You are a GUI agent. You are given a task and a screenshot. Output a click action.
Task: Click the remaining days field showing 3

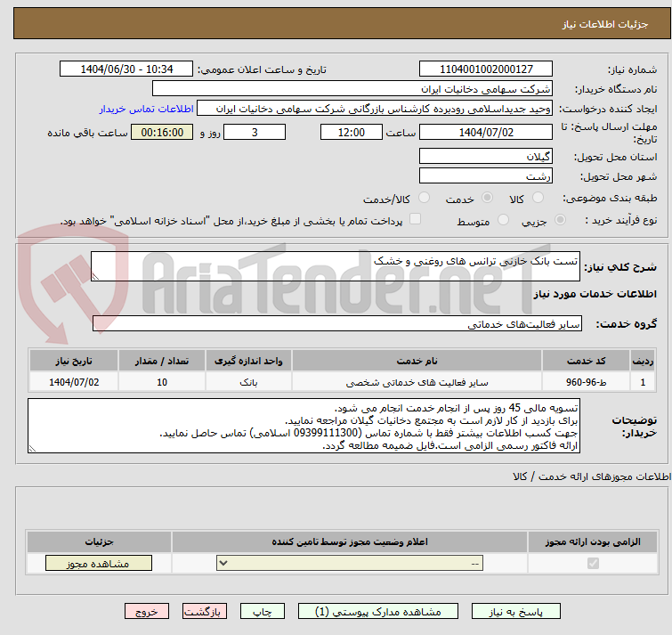click(x=255, y=132)
